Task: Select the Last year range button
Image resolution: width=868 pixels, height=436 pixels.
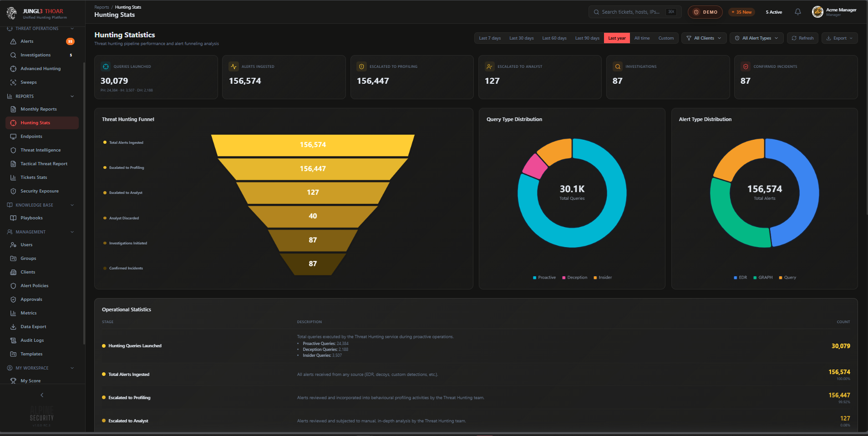Action: [x=617, y=38]
